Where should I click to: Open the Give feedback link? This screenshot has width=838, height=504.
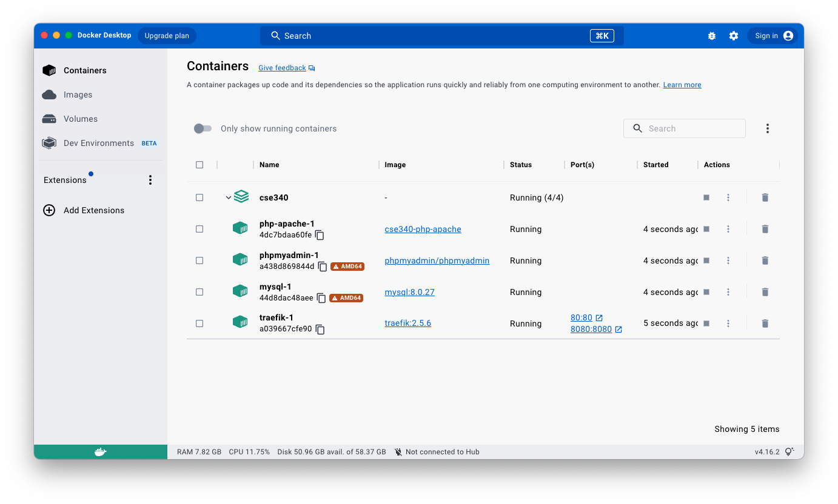point(286,68)
